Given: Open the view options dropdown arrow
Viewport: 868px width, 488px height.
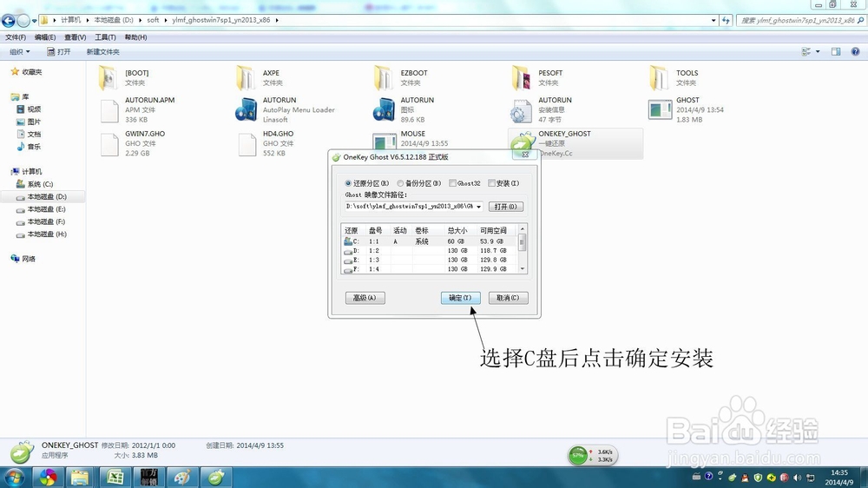Looking at the screenshot, I should 818,51.
